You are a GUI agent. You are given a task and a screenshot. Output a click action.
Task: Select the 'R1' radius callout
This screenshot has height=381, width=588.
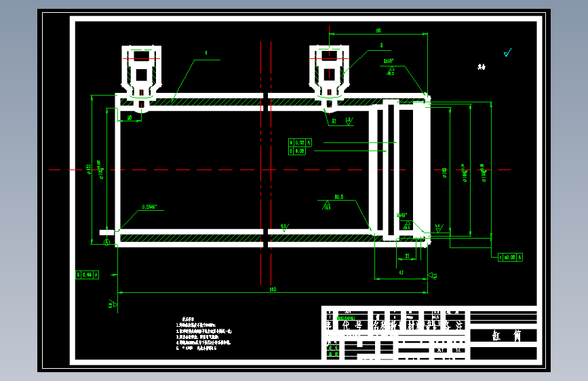pyautogui.click(x=334, y=121)
